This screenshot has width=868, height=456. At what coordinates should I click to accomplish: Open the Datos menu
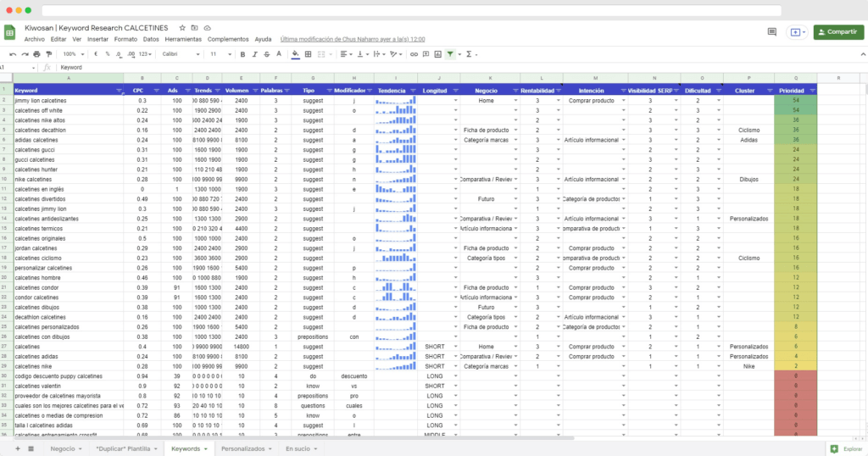151,39
